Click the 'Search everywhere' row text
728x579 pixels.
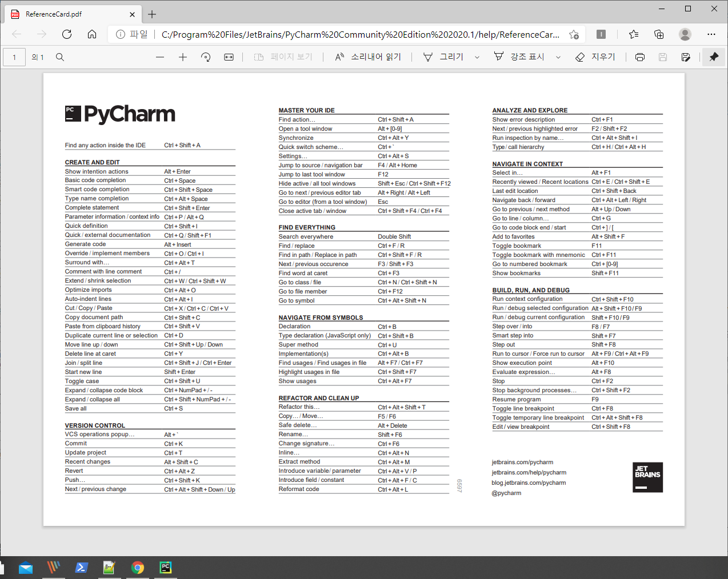click(306, 236)
